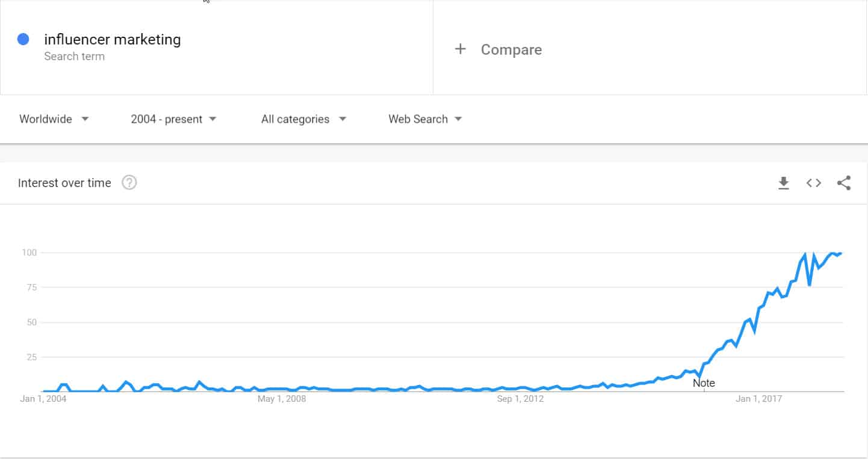The image size is (868, 459).
Task: Click the Note annotation on the timeline
Action: pos(703,383)
